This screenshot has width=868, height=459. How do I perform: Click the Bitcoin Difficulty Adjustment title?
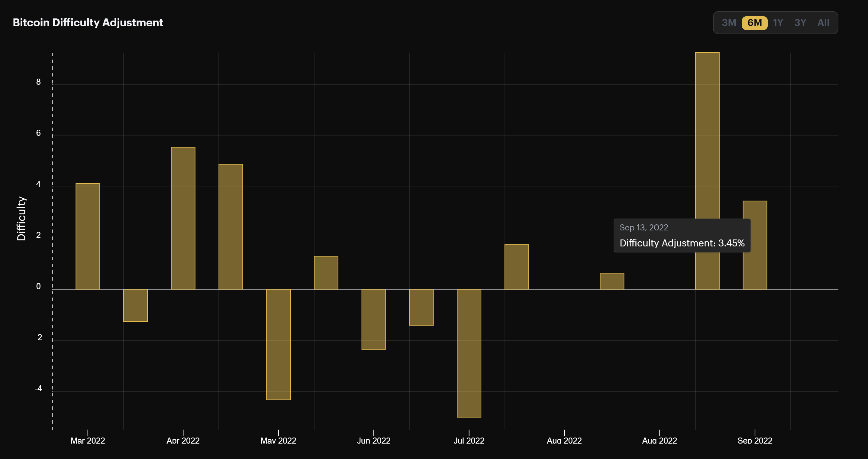(88, 23)
